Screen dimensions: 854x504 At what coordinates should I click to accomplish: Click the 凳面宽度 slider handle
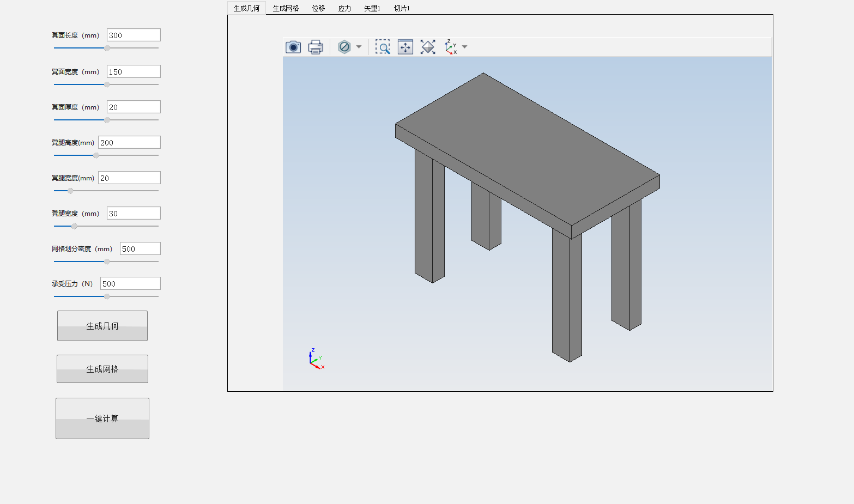point(107,84)
